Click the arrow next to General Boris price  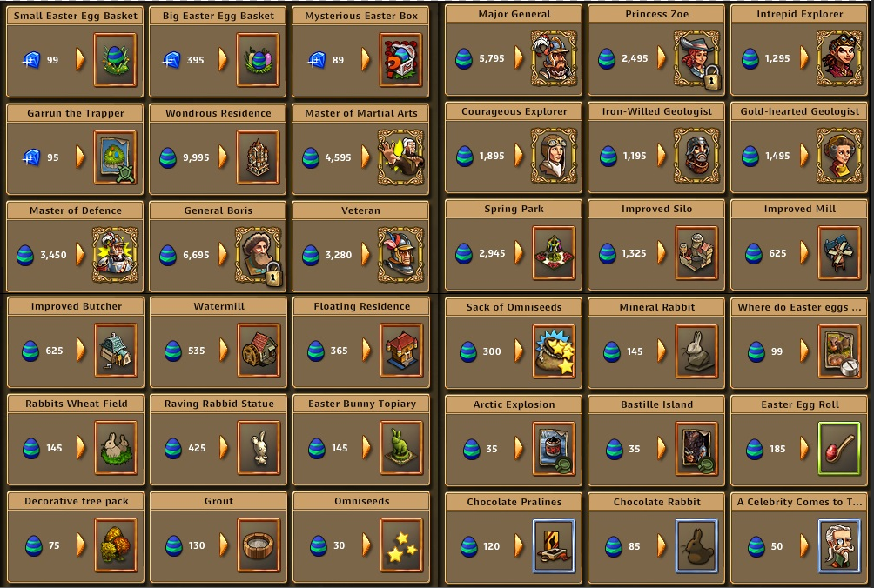(x=223, y=255)
